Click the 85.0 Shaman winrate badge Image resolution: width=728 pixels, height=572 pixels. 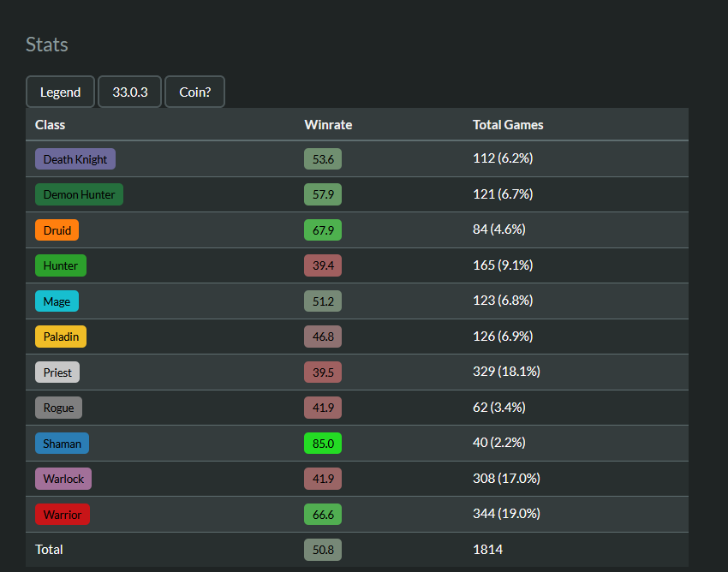click(x=323, y=444)
